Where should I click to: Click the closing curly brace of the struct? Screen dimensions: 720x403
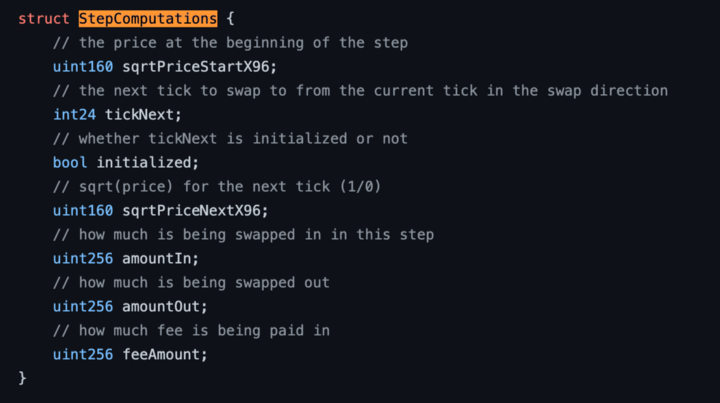22,378
